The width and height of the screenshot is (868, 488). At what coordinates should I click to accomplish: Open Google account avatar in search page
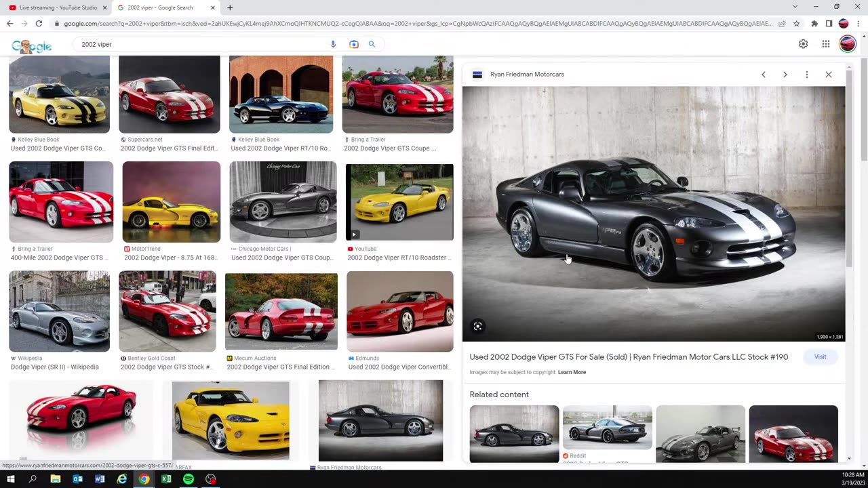848,44
